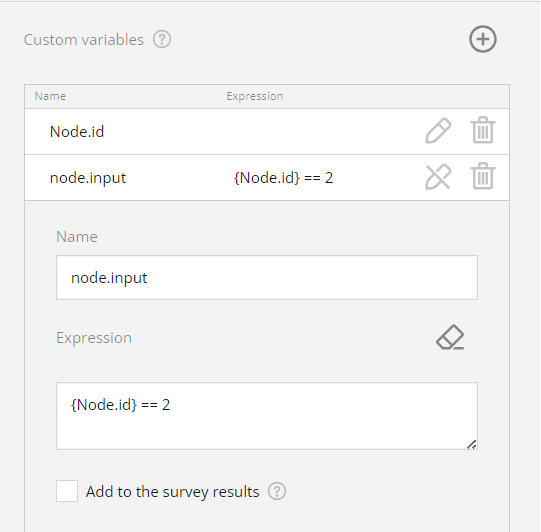Add a new custom variable

point(483,39)
